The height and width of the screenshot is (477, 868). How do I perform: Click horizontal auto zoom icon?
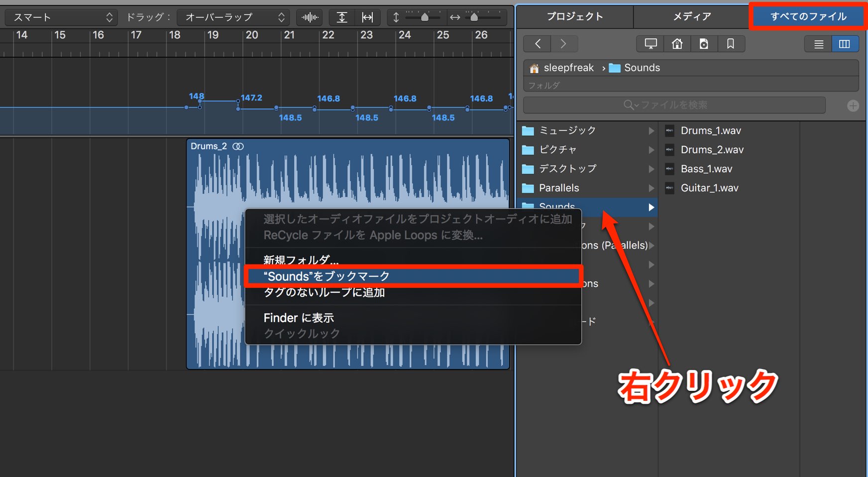[367, 17]
